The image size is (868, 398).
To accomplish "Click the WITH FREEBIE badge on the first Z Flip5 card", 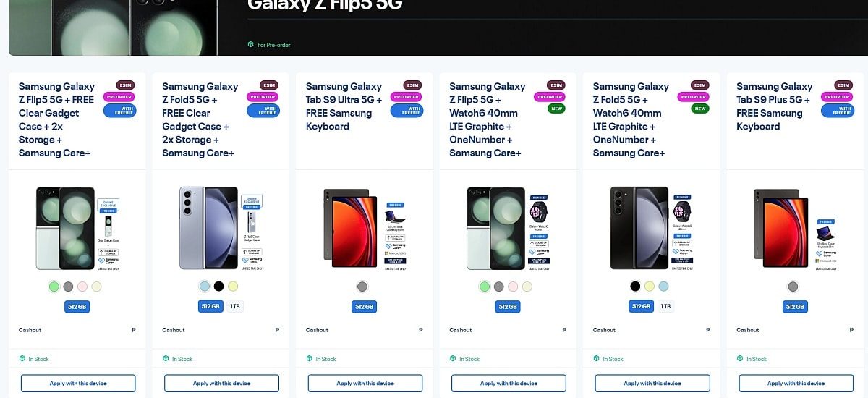I will coord(119,111).
